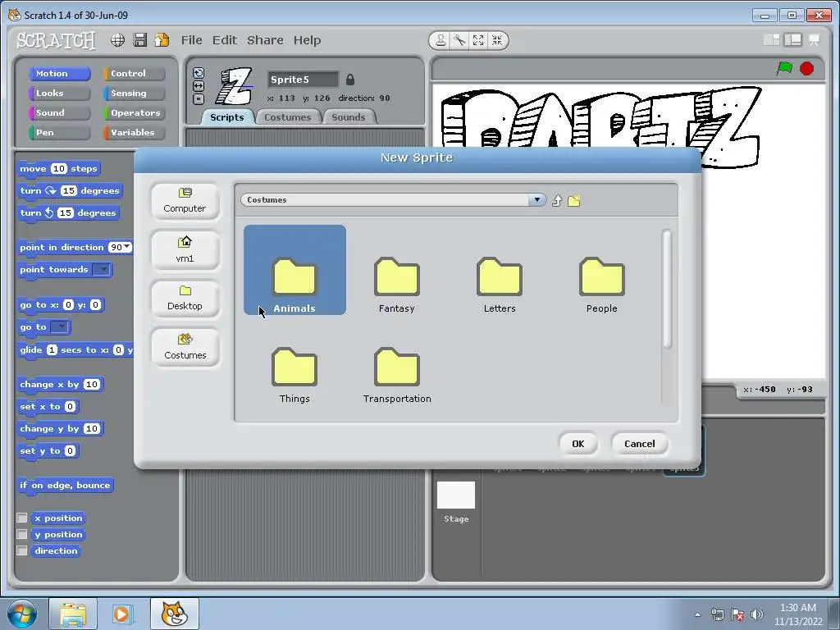Select the Variables blocks category

[135, 133]
